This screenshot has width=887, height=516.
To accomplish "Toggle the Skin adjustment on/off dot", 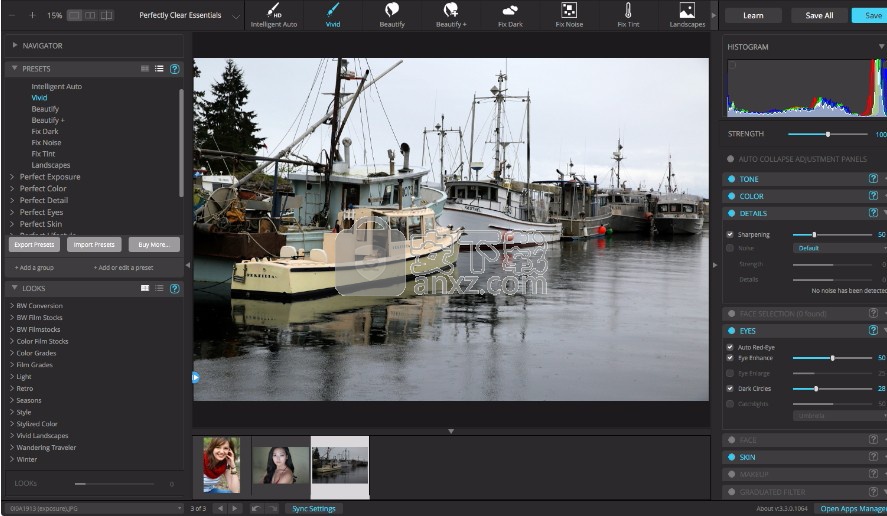I will coord(731,457).
